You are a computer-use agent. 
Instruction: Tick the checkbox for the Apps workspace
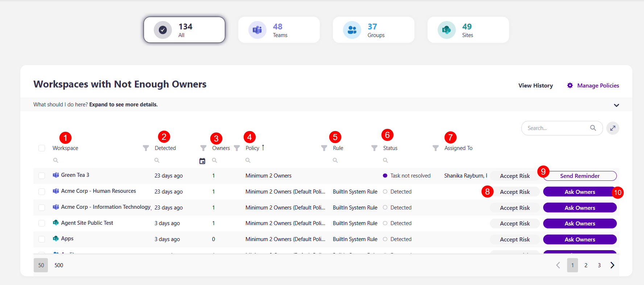42,239
